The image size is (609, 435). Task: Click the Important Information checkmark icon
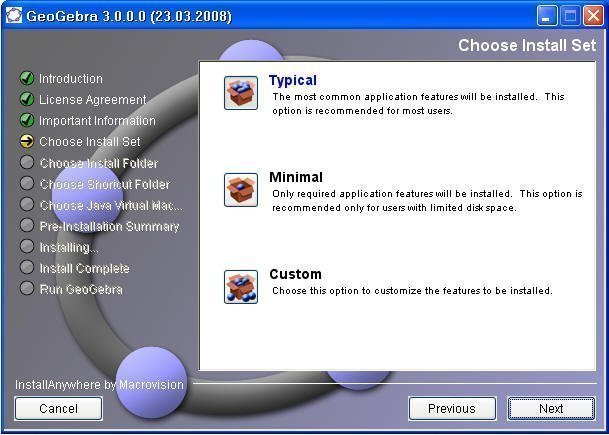pos(27,120)
